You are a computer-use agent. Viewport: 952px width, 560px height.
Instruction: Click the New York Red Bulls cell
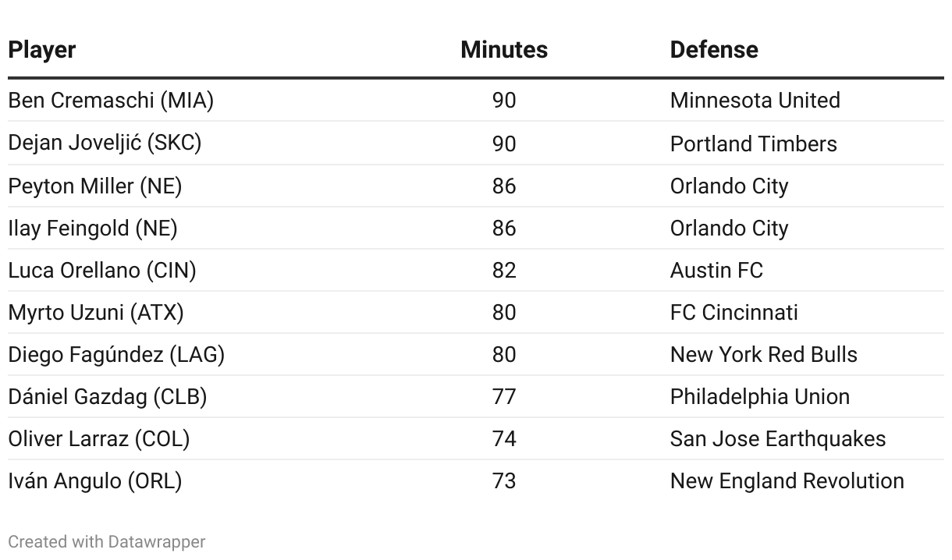click(x=763, y=355)
